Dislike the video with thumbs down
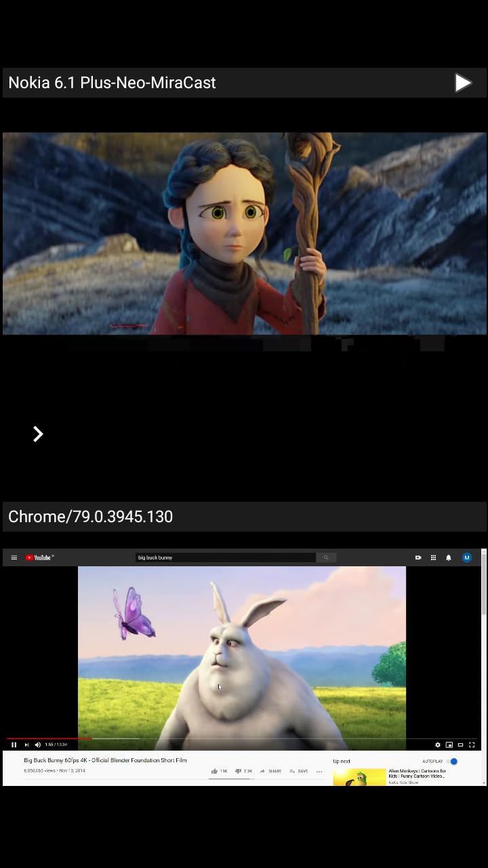Image resolution: width=488 pixels, height=868 pixels. (239, 771)
